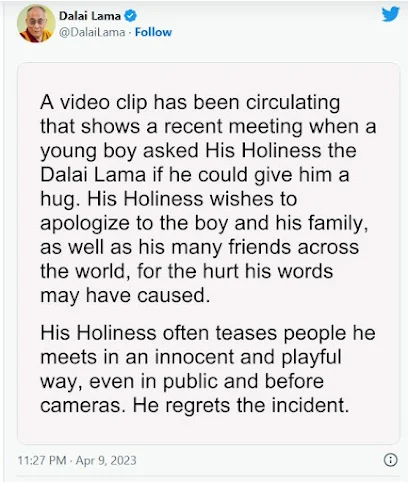The width and height of the screenshot is (408, 482).
Task: Click the 'way, even in public and before' line
Action: pos(182,381)
